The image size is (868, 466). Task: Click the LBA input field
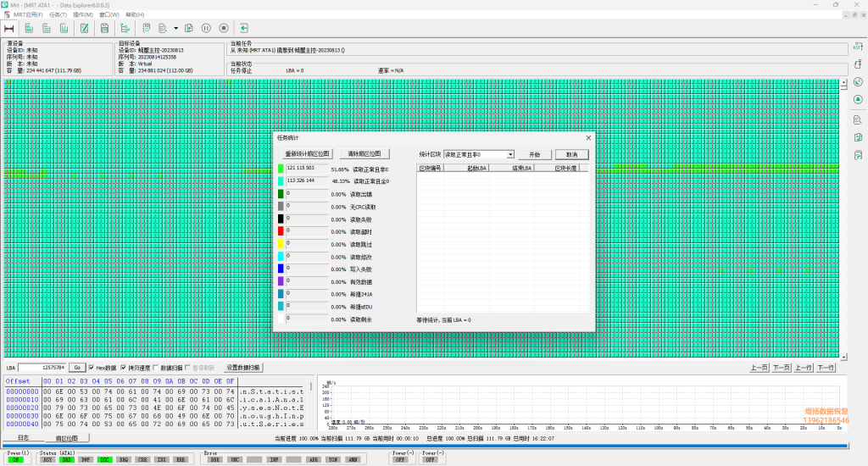click(42, 368)
